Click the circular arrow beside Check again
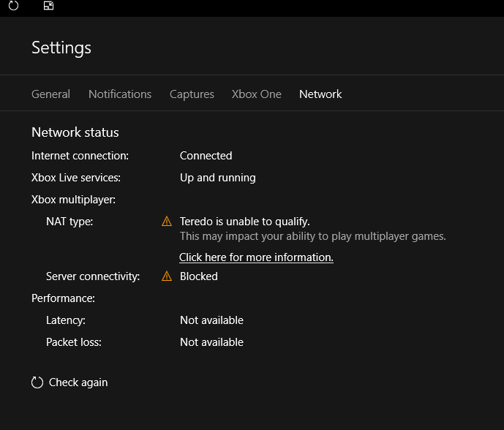This screenshot has height=430, width=504. [x=37, y=382]
